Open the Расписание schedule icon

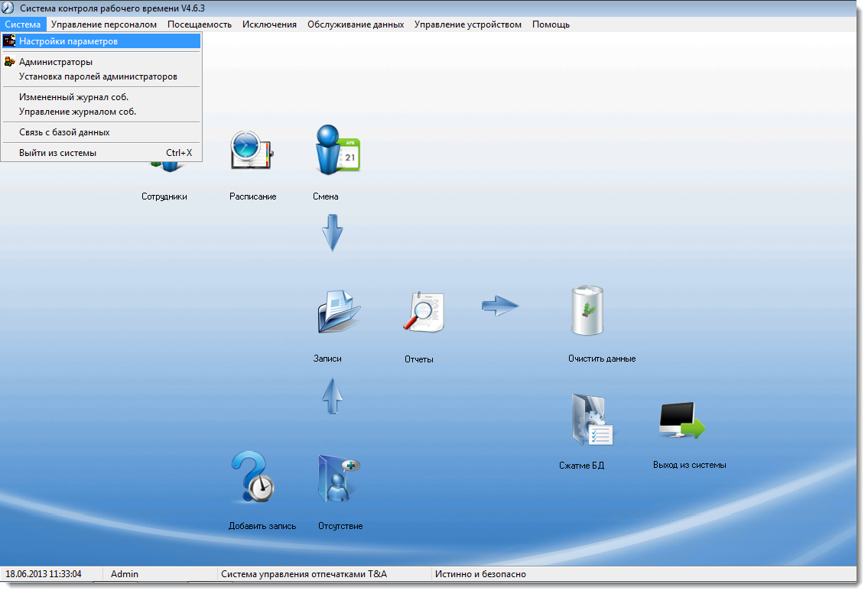pyautogui.click(x=252, y=151)
